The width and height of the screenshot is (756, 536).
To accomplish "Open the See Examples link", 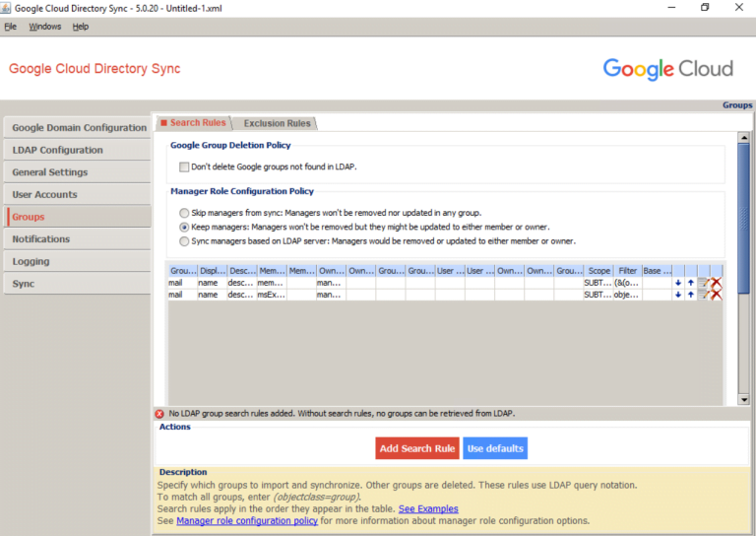I will pos(428,509).
